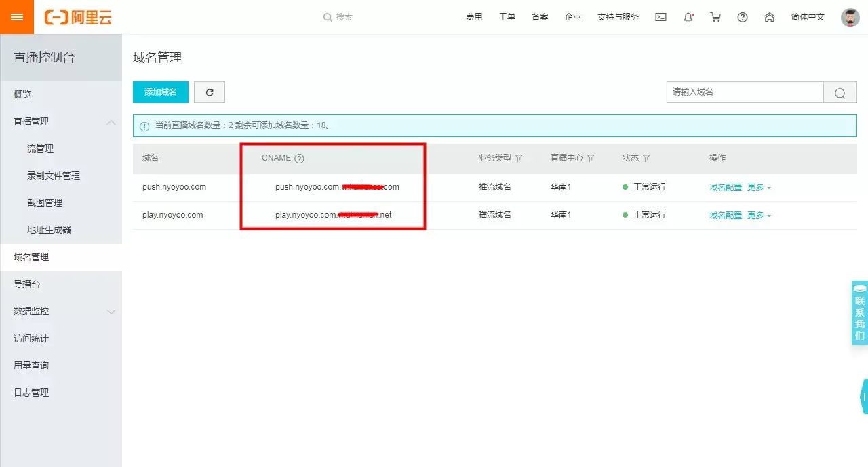Refresh the domain list
Screen dimensions: 868x467
[210, 92]
